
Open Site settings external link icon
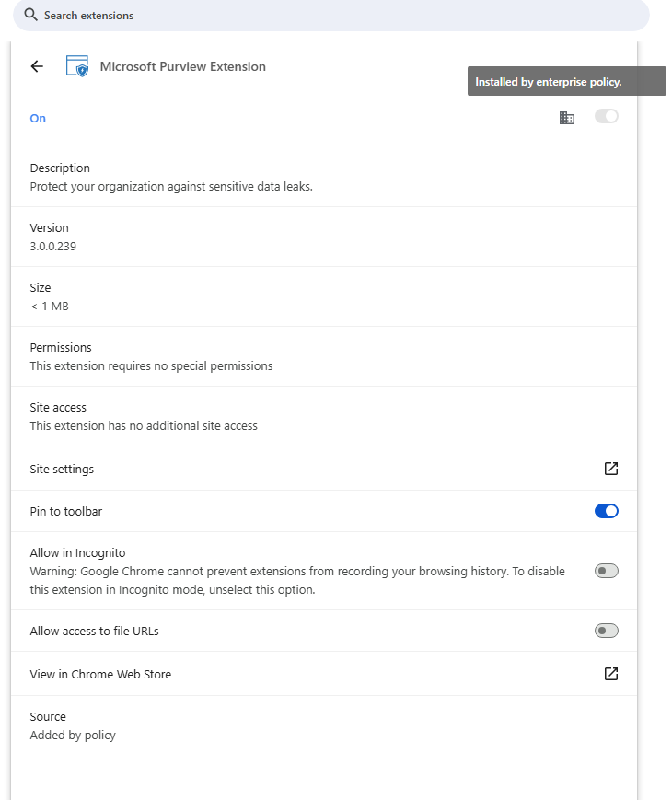click(610, 469)
